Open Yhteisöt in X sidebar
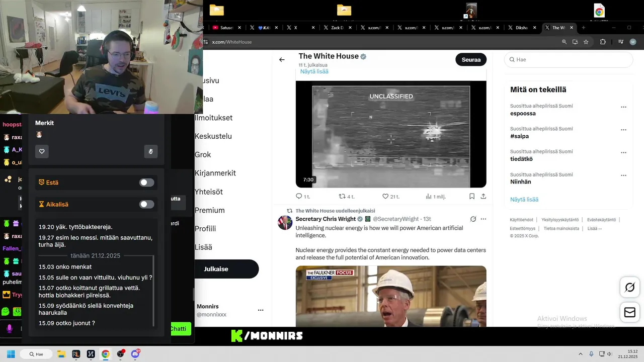 click(209, 192)
